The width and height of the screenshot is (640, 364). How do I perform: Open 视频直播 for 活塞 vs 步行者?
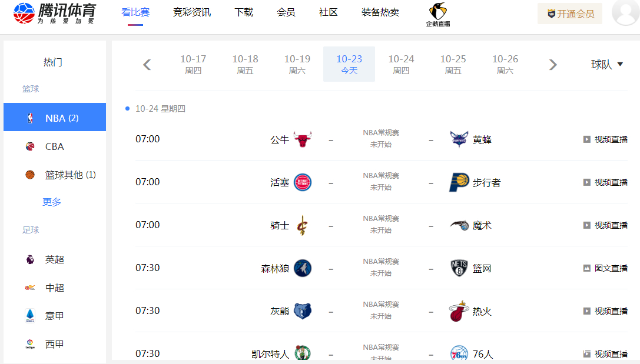point(606,182)
